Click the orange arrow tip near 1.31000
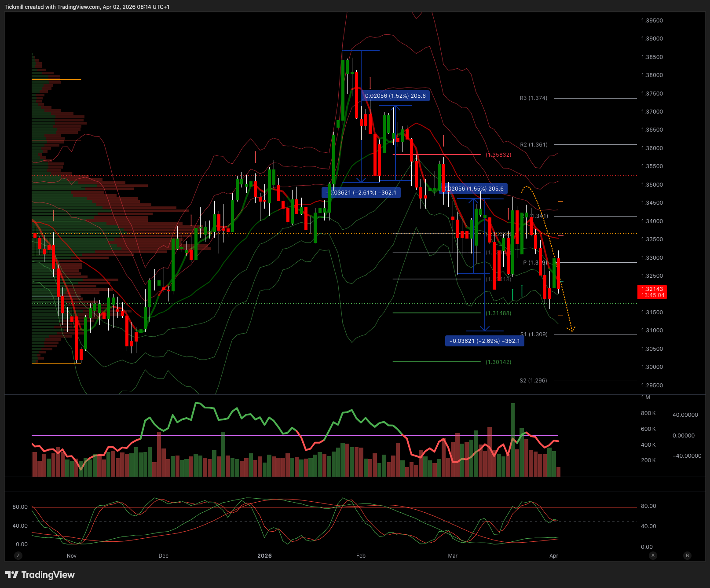Screen dimensions: 710x588 (x=572, y=330)
